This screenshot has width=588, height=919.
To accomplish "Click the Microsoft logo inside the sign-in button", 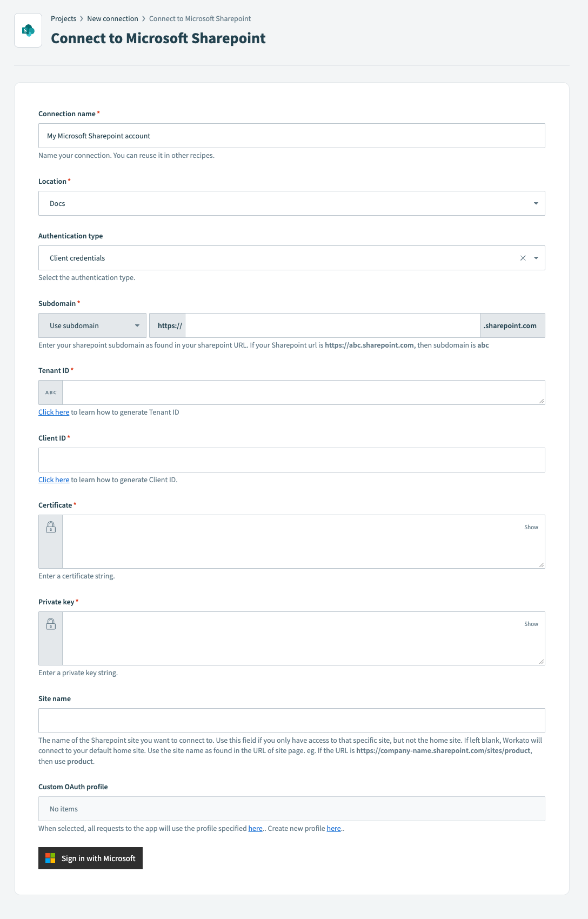I will (x=50, y=858).
